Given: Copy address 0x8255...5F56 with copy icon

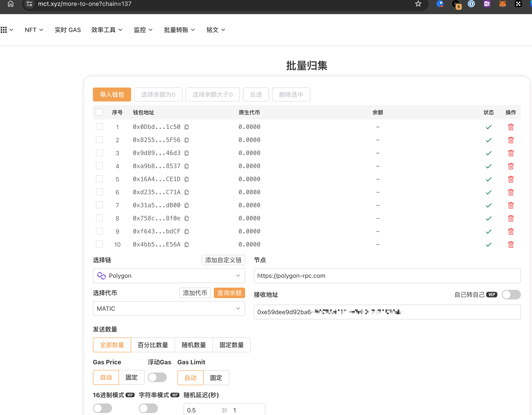Looking at the screenshot, I should point(187,140).
